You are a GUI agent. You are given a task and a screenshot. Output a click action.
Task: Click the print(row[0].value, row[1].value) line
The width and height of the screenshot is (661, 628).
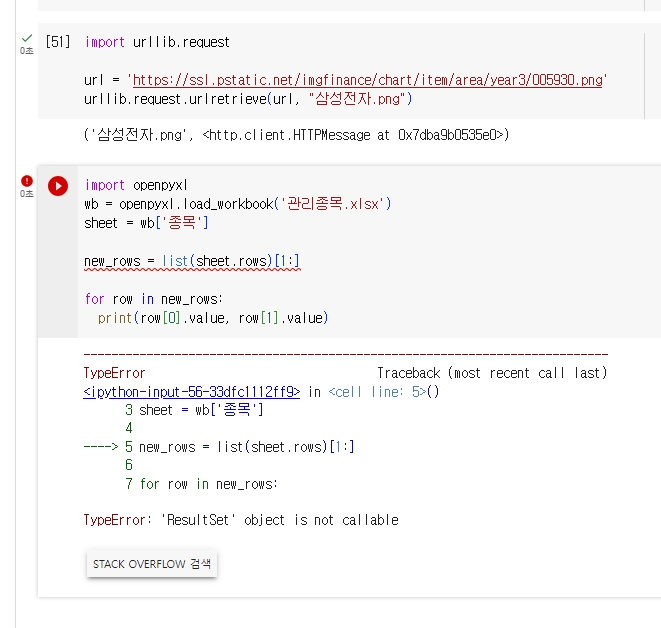213,318
